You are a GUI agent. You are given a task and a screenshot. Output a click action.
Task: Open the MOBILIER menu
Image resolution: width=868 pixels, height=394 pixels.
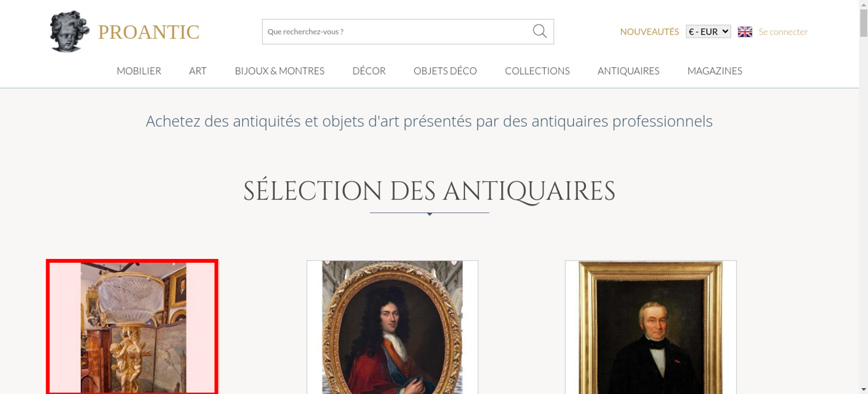[139, 71]
